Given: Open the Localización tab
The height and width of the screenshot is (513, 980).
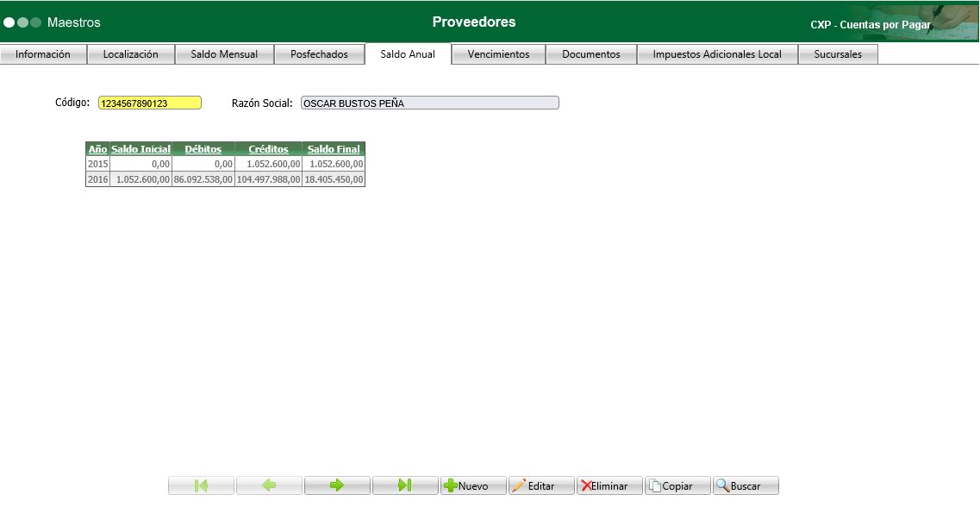Looking at the screenshot, I should pyautogui.click(x=131, y=54).
